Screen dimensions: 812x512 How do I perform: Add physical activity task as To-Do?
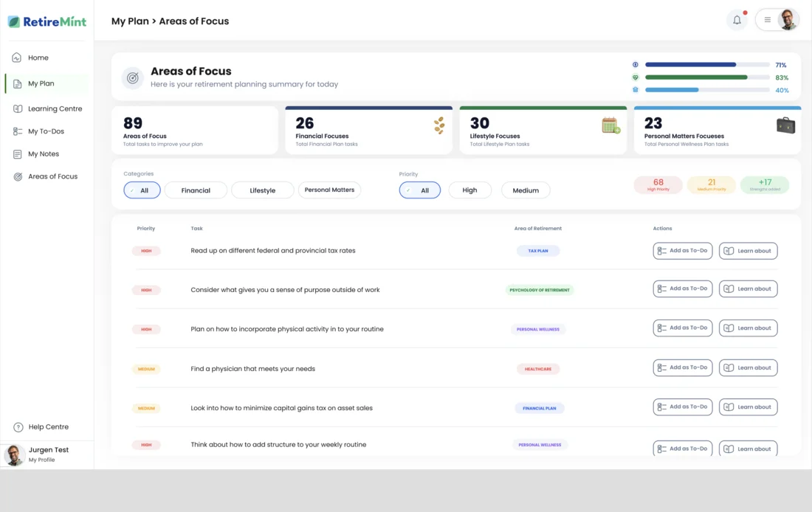pyautogui.click(x=683, y=328)
